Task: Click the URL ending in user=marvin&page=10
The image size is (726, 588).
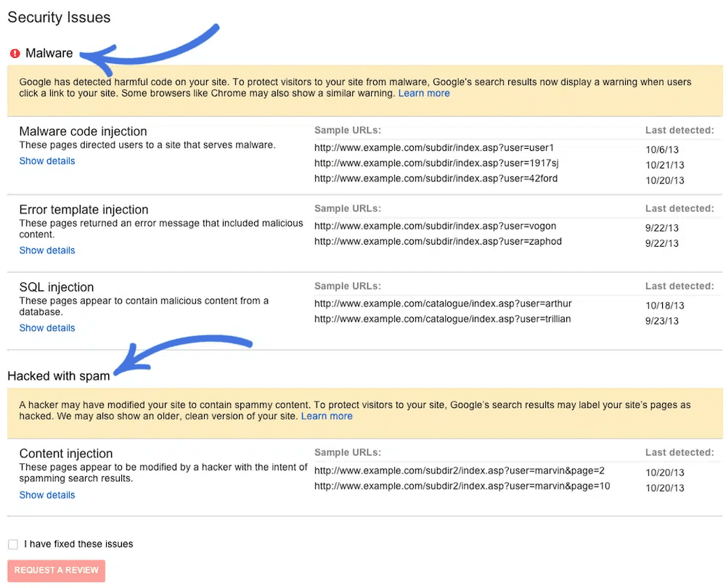Action: [x=462, y=486]
